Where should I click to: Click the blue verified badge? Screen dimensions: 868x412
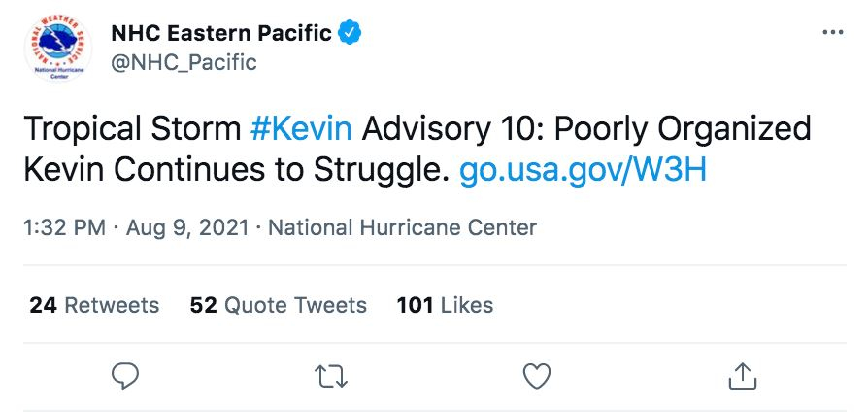[350, 33]
